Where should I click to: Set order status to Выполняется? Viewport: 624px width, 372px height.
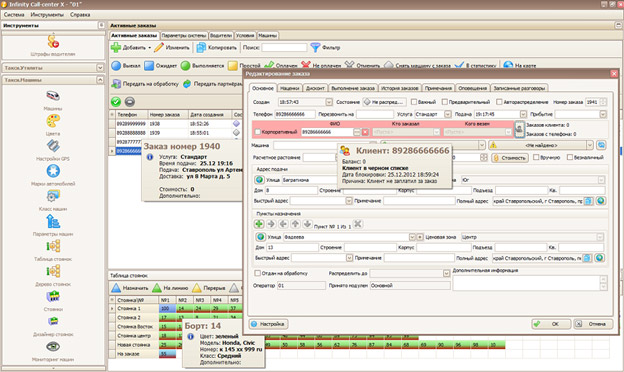203,66
